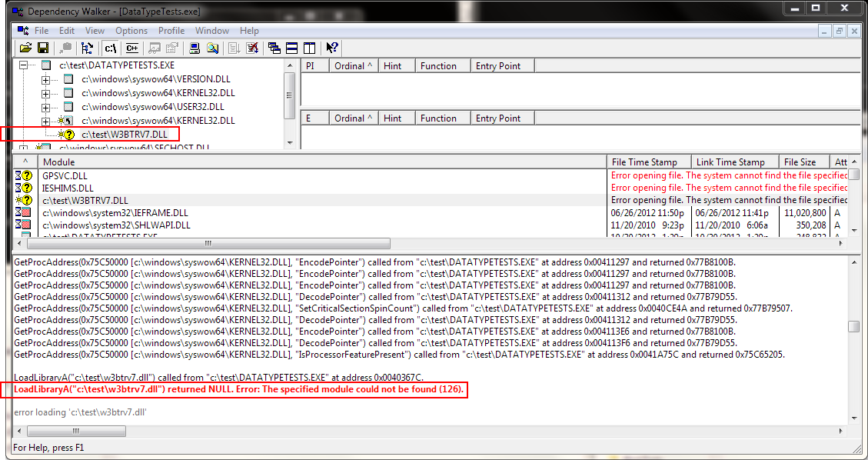
Task: Click View Module in External Viewer icon
Action: click(155, 48)
